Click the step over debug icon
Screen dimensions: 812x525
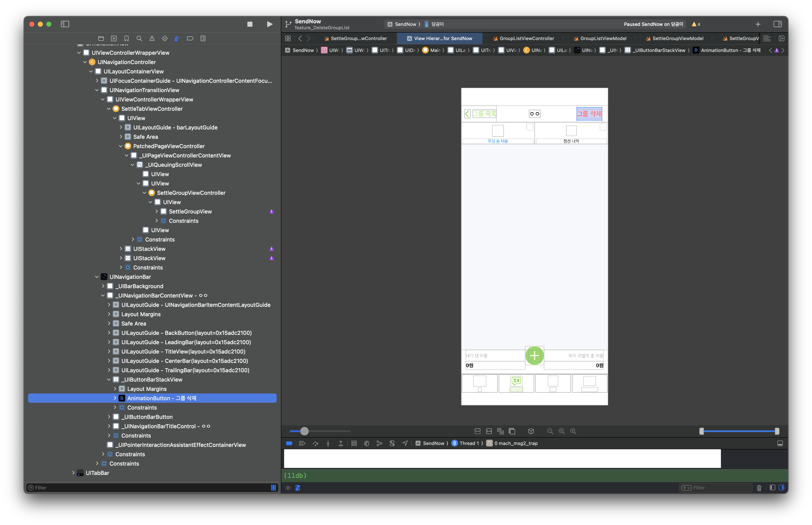point(315,443)
